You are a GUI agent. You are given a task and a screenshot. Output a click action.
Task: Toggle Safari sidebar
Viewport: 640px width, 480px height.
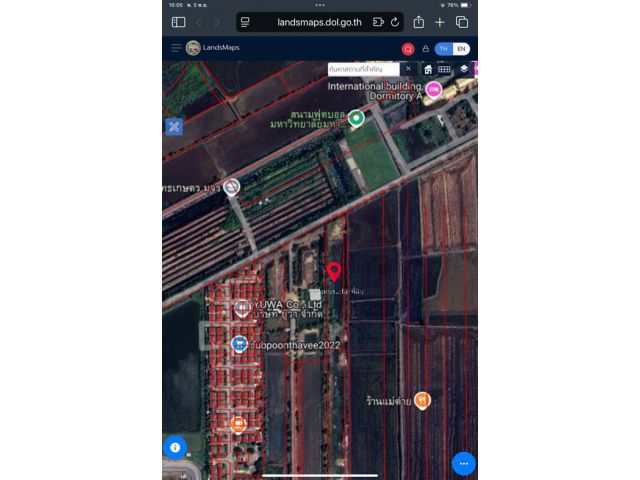click(x=178, y=22)
